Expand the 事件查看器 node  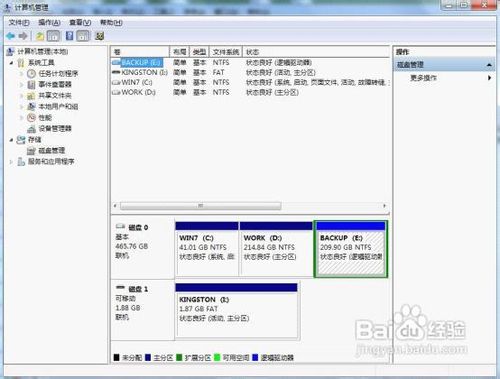click(22, 85)
